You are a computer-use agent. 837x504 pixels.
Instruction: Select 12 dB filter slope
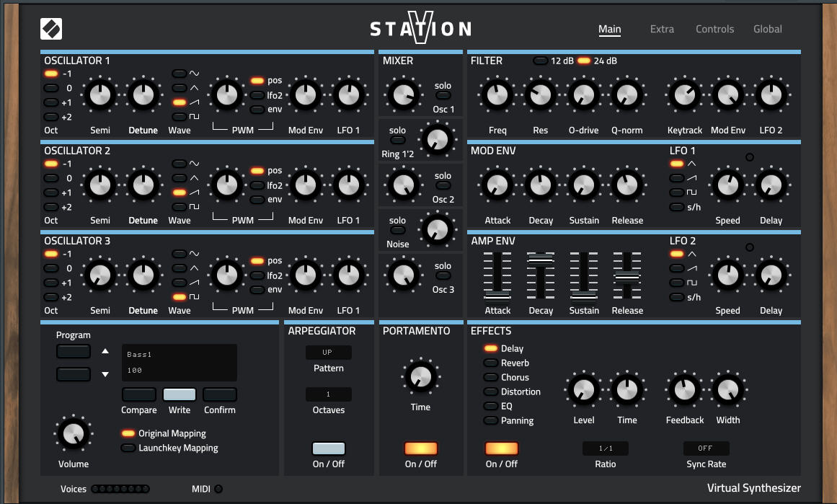click(540, 61)
